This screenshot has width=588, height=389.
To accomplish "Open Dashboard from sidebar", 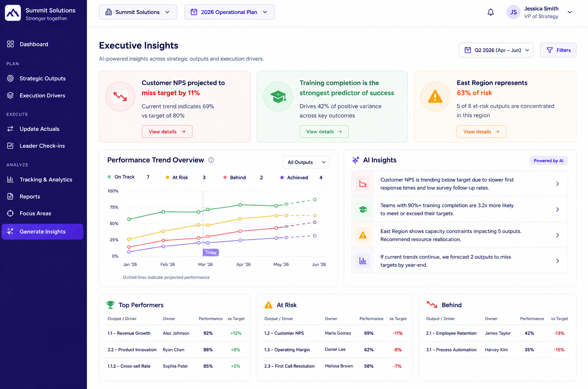I will pos(42,44).
